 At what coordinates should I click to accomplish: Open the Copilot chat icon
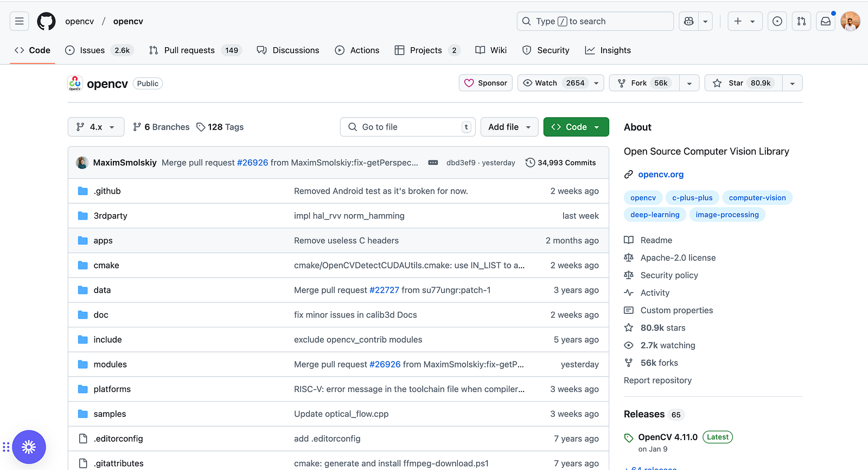click(689, 21)
